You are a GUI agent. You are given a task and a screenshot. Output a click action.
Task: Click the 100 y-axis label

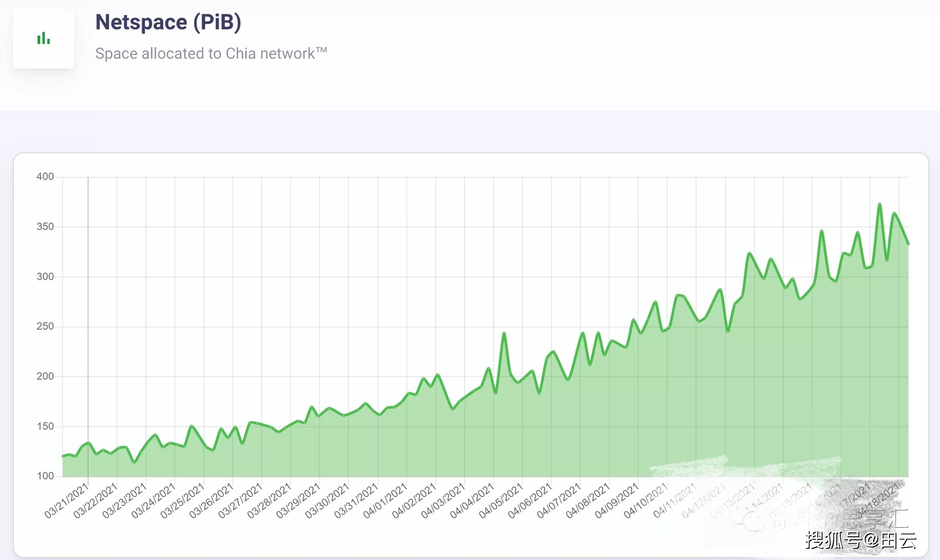[45, 476]
